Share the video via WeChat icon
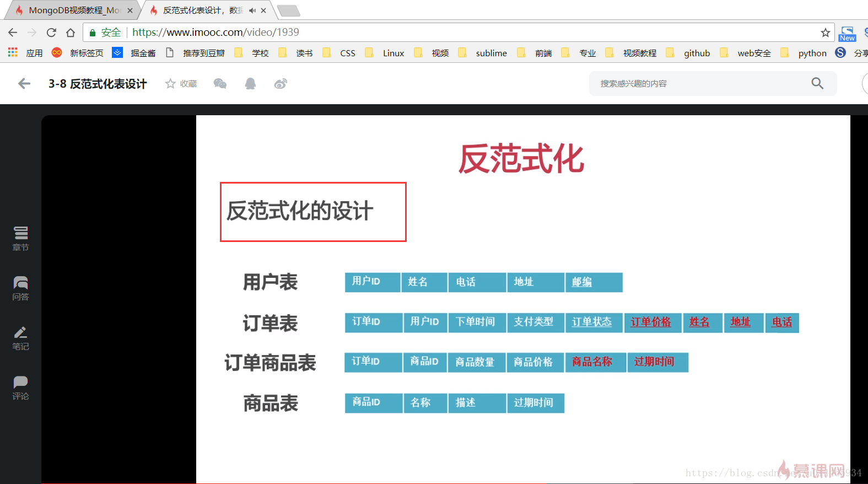This screenshot has height=484, width=868. pos(220,84)
